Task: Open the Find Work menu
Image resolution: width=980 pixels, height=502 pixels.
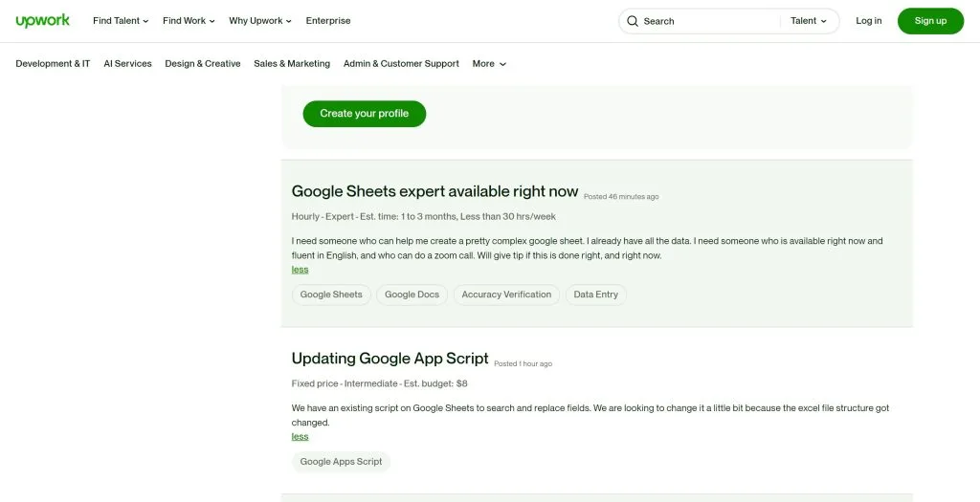Action: click(189, 21)
